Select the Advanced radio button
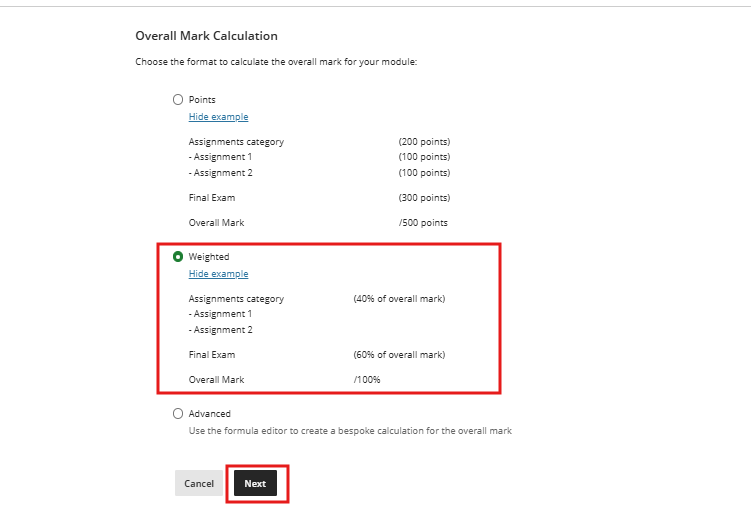751x512 pixels. 178,414
